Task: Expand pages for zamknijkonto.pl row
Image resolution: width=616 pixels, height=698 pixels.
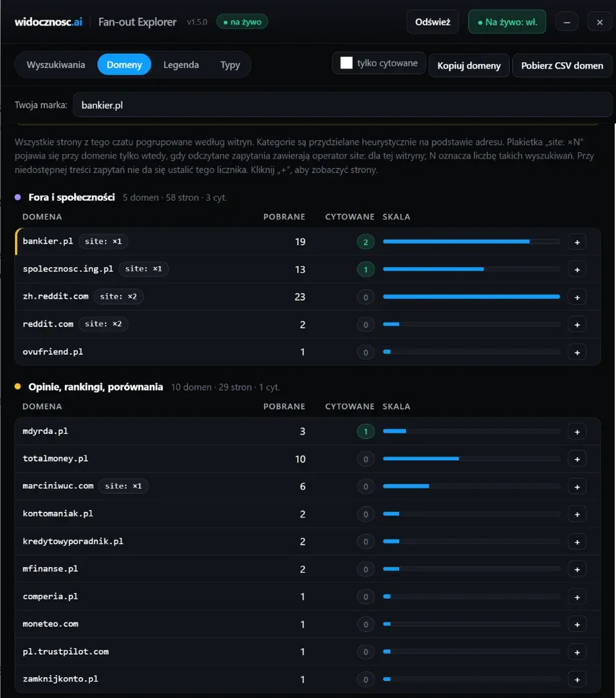Action: coord(577,680)
